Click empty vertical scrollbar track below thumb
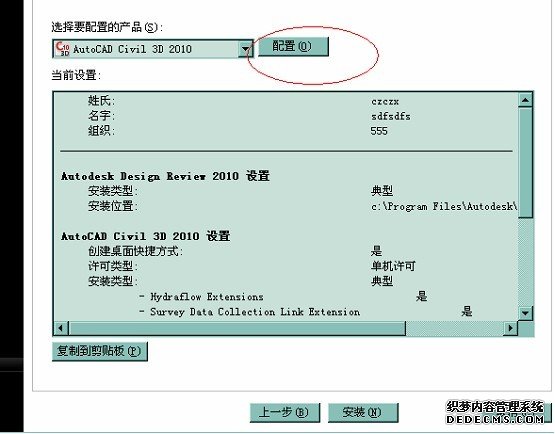Screen dimensions: 555x434 click(x=525, y=262)
